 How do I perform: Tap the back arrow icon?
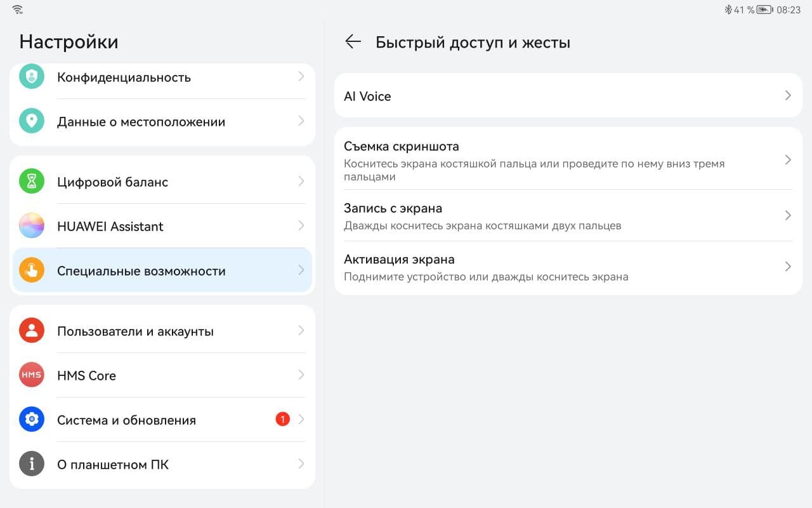click(x=353, y=42)
